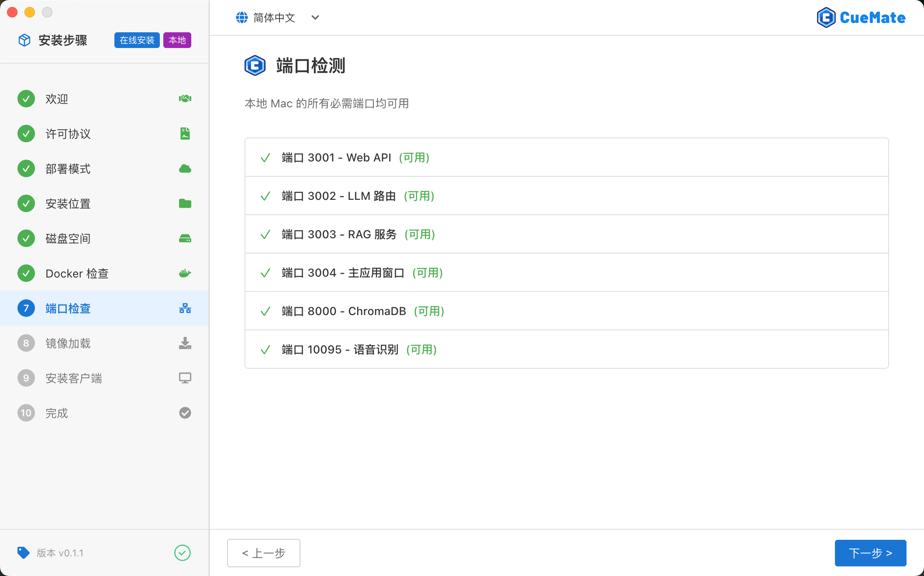The image size is (924, 576).
Task: Click the monitor icon beside 安装客户端
Action: (185, 378)
